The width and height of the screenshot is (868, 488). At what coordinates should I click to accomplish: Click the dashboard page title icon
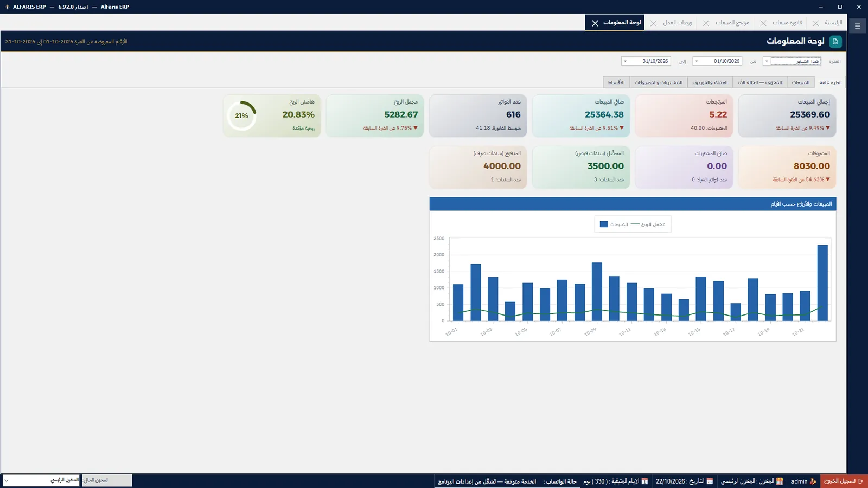(835, 41)
